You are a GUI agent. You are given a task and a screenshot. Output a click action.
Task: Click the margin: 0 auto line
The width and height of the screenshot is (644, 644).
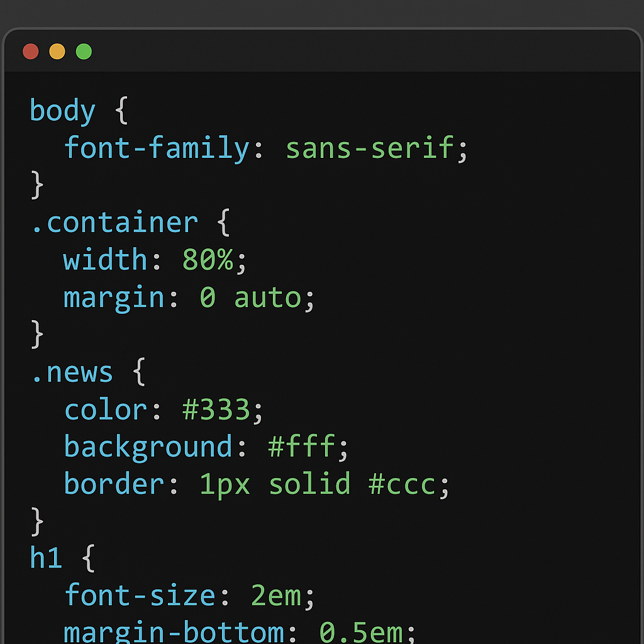coord(189,297)
